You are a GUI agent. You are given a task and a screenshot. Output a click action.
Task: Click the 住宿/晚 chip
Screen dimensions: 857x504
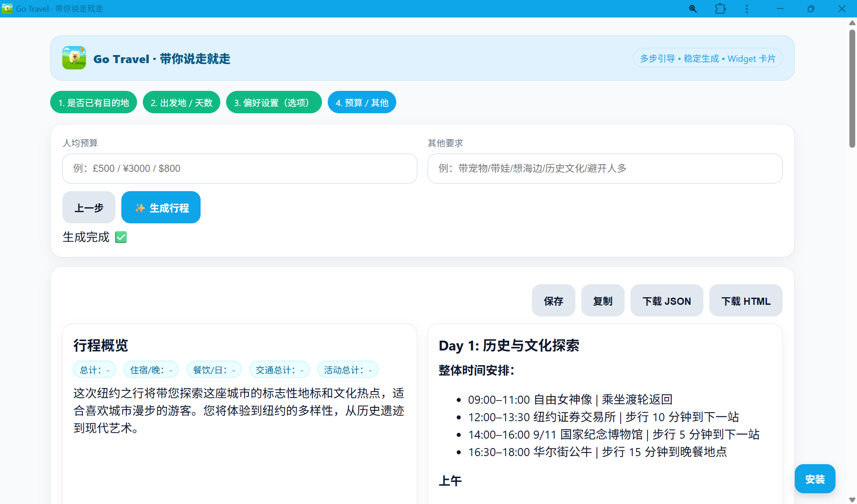point(151,370)
